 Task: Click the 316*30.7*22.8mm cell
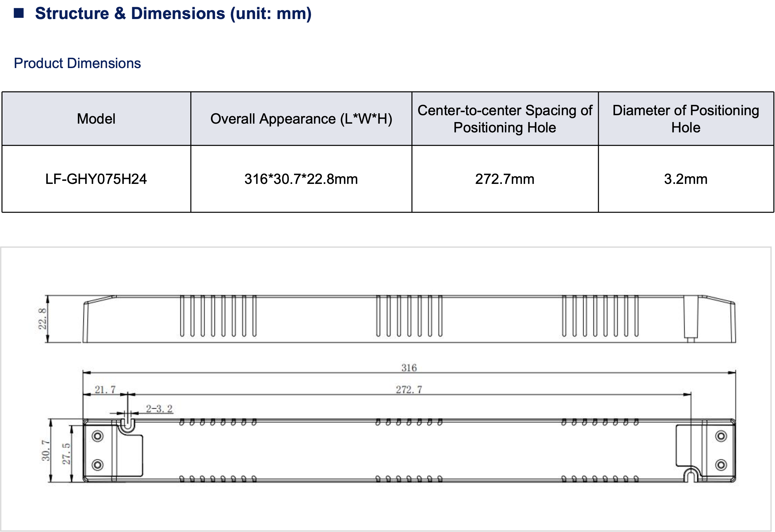coord(301,179)
